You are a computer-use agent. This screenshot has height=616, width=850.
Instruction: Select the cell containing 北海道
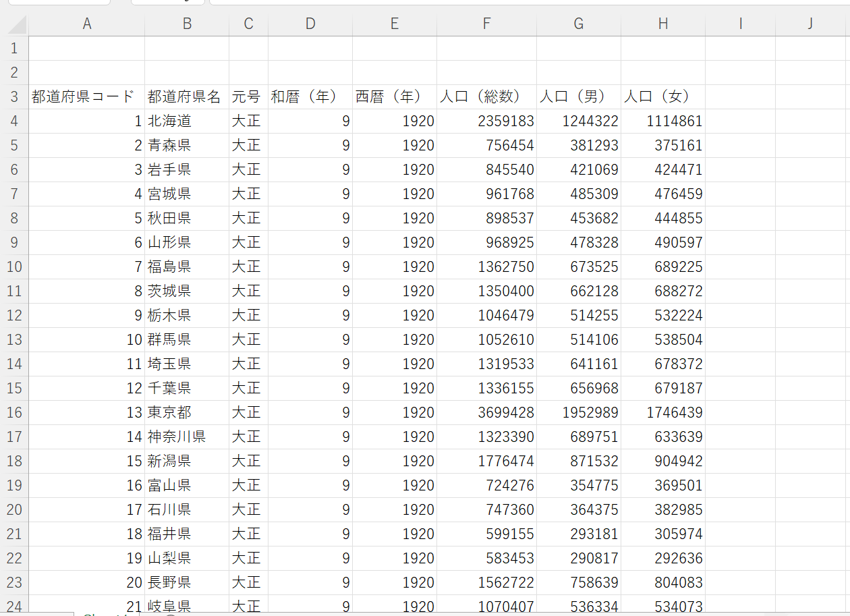coord(186,121)
